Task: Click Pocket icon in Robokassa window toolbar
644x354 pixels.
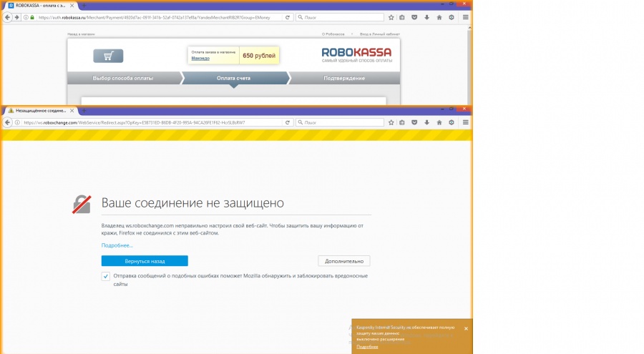Action: click(414, 17)
